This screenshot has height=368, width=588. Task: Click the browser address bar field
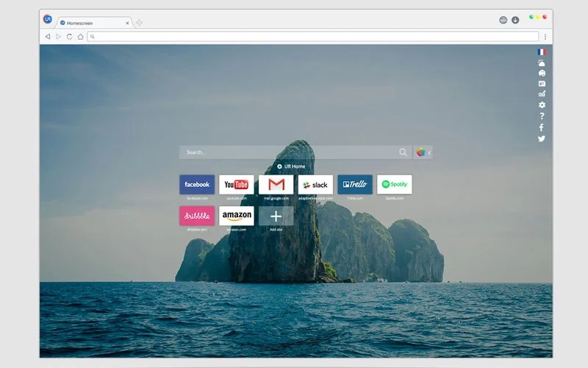(313, 36)
